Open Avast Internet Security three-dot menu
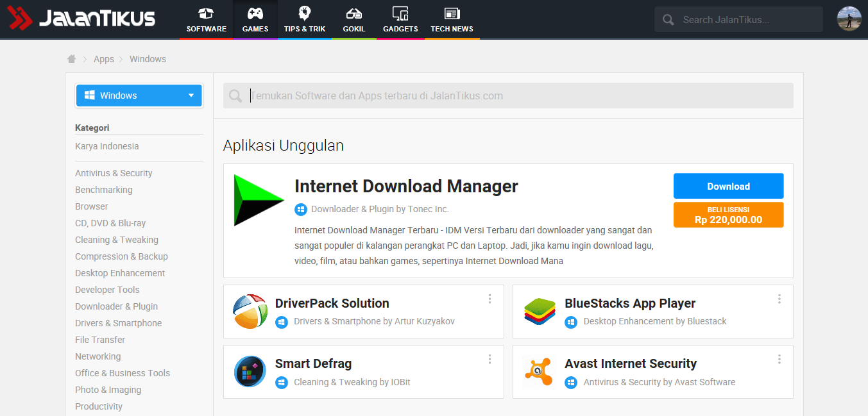This screenshot has width=868, height=416. tap(779, 359)
